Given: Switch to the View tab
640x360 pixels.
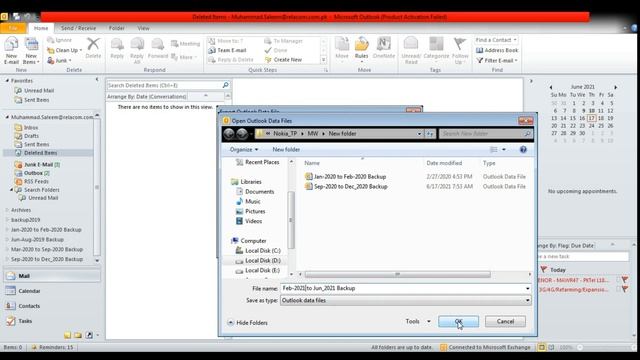Looking at the screenshot, I should (x=143, y=28).
